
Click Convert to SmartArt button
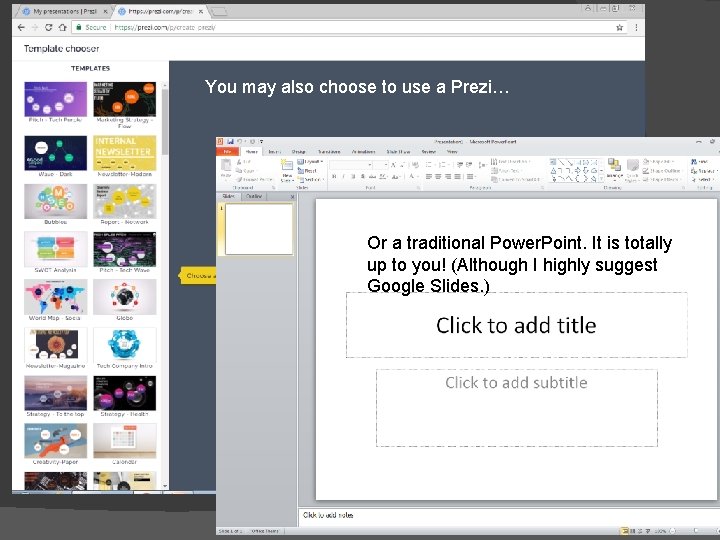pyautogui.click(x=516, y=180)
